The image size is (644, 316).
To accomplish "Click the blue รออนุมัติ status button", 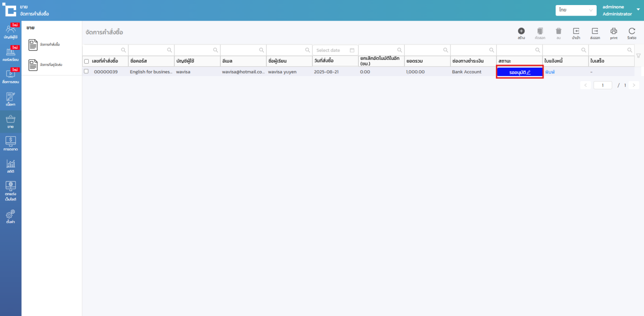I will tap(520, 72).
